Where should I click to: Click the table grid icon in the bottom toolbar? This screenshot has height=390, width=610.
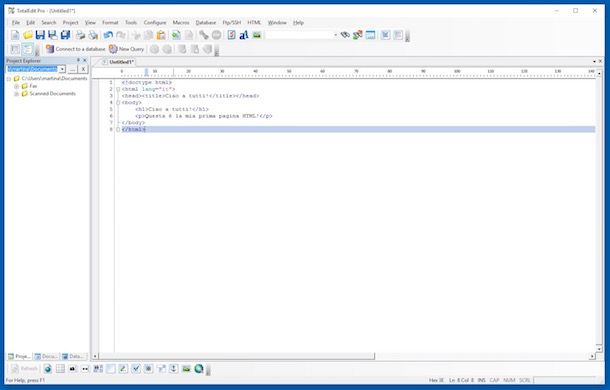pos(60,369)
